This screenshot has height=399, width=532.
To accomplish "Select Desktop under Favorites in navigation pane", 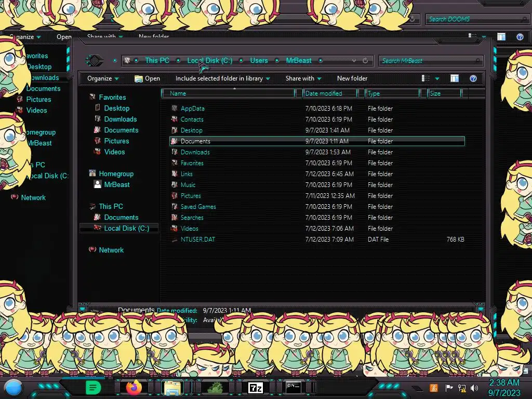I will click(116, 108).
